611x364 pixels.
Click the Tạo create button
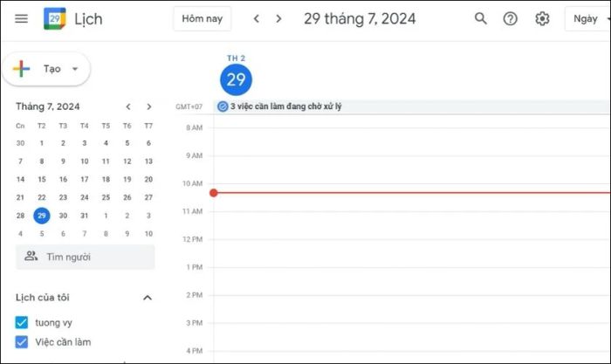[x=46, y=69]
